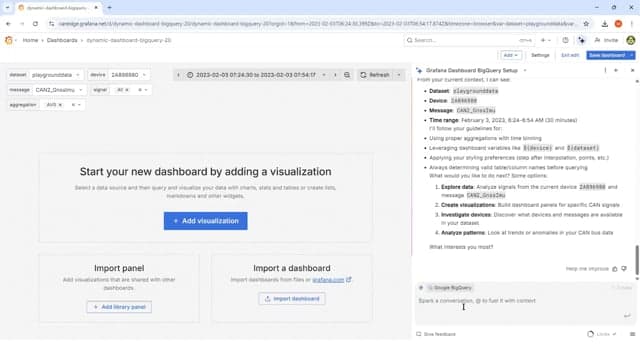Screen dimensions: 640x360
Task: Bookmark page with the star icon
Action: coord(586,24)
